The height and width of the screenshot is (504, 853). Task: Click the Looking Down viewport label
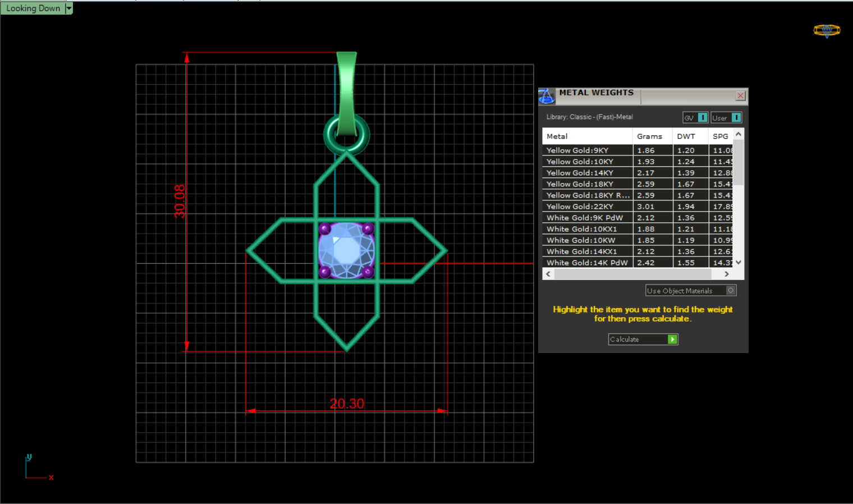coord(33,8)
